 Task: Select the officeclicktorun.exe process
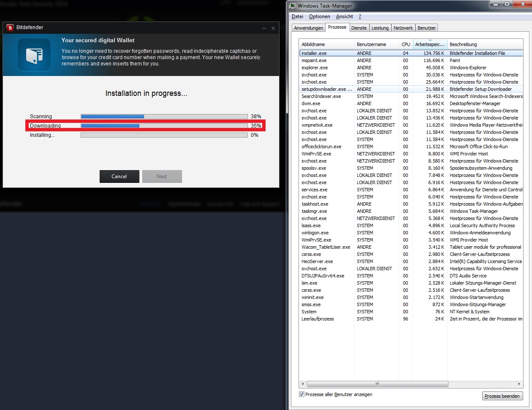(x=411, y=147)
